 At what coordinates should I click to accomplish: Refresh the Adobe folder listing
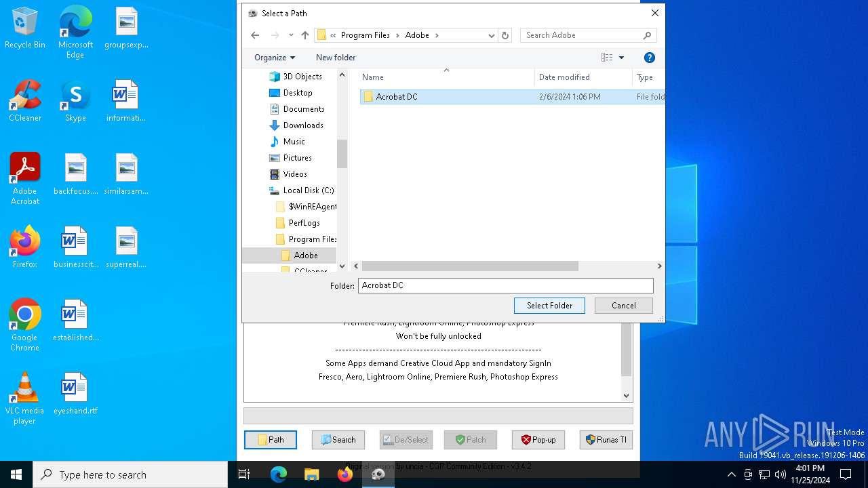point(505,35)
